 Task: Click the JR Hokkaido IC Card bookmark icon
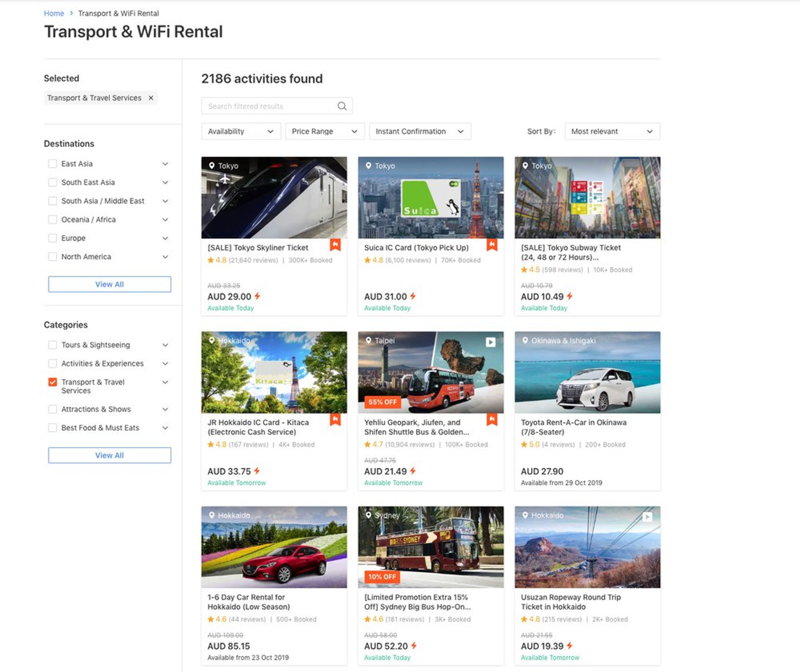(x=335, y=420)
